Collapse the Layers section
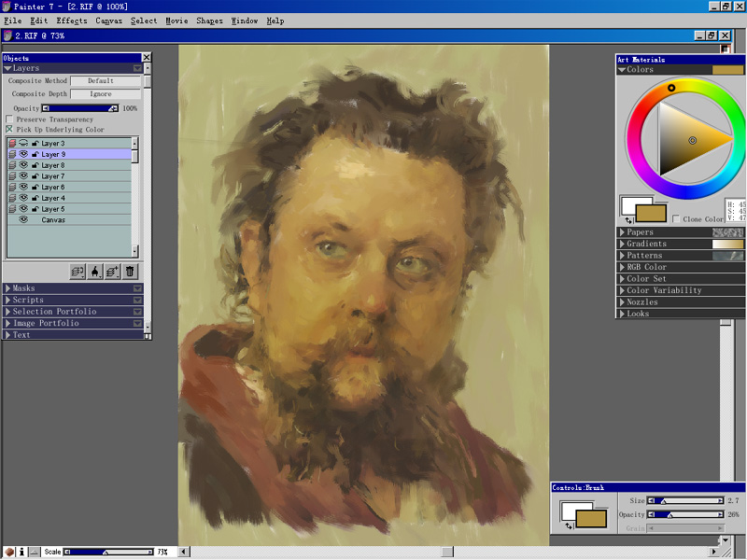The image size is (747, 560). coord(7,68)
